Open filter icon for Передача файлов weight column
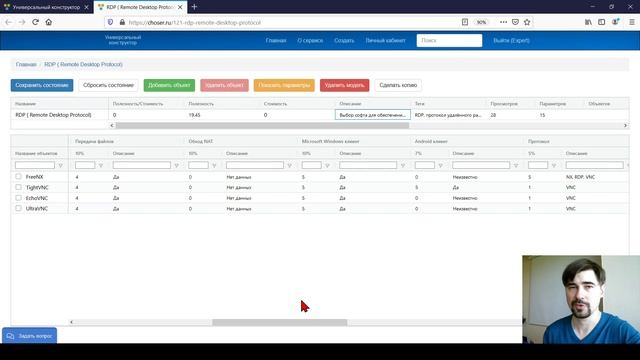640x360 pixels. [101, 165]
